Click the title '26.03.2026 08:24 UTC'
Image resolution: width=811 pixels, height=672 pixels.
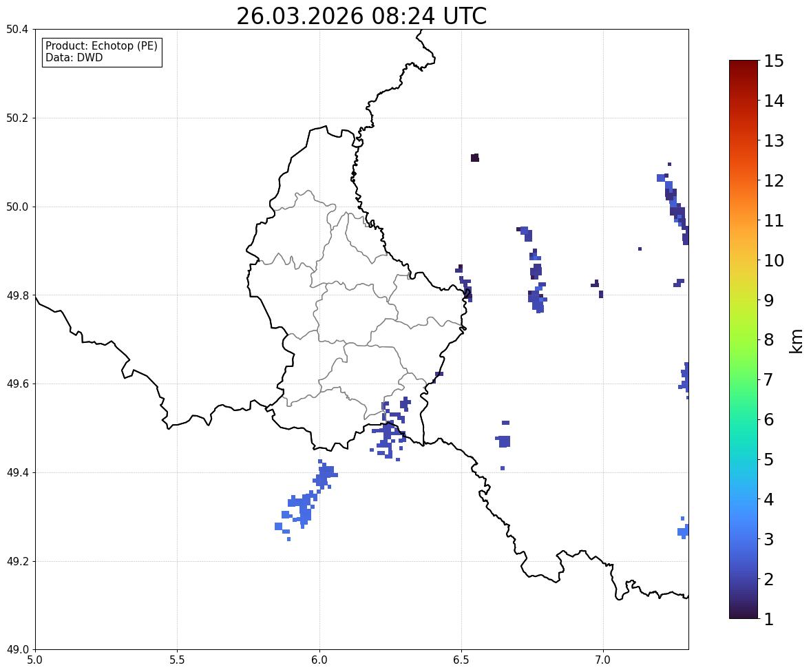pos(361,16)
